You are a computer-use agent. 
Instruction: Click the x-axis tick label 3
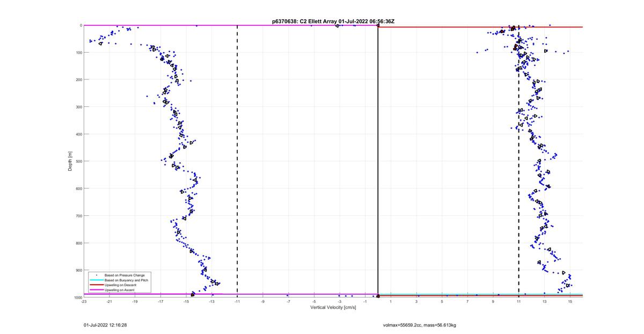pyautogui.click(x=416, y=301)
